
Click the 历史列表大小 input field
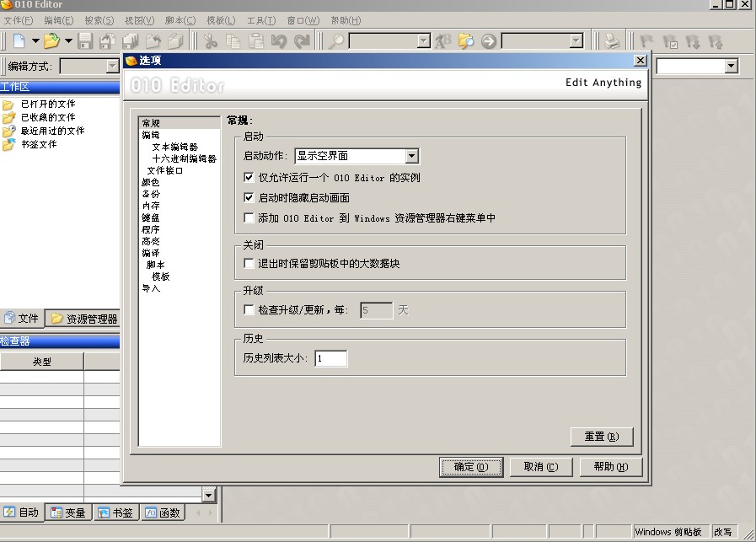click(330, 358)
